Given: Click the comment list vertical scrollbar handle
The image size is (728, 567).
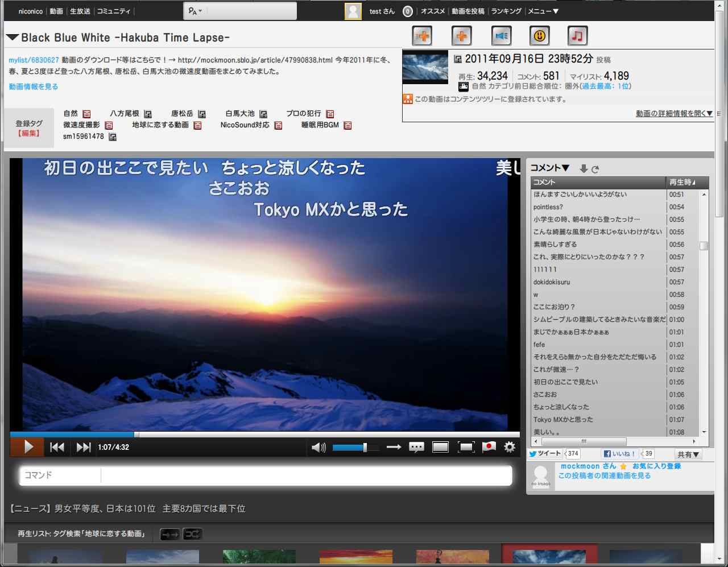Looking at the screenshot, I should pyautogui.click(x=704, y=246).
